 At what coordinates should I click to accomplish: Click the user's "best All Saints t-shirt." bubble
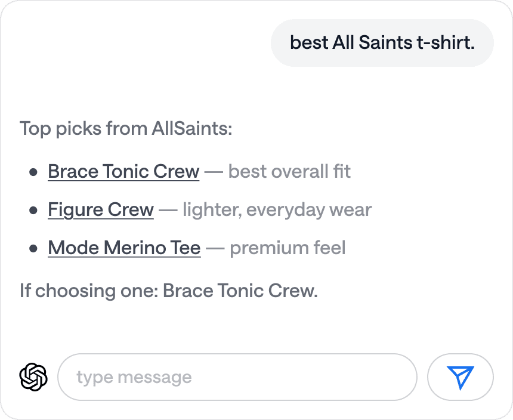[x=382, y=42]
